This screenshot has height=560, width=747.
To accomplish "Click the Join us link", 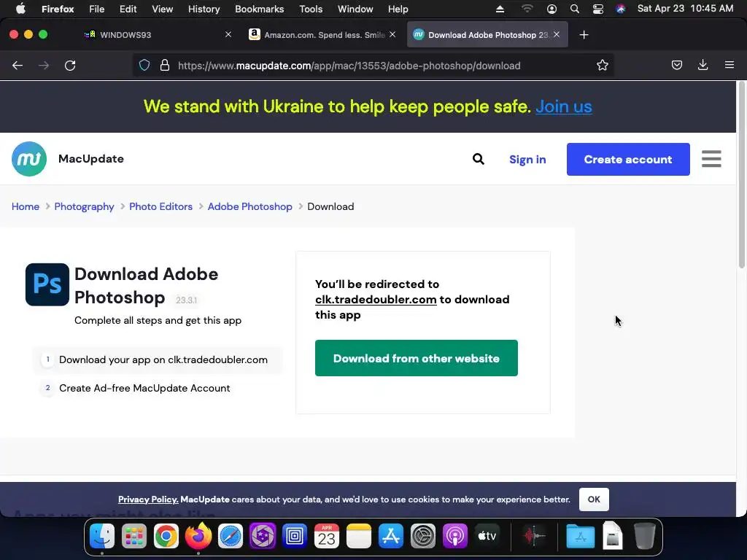I will pos(564,106).
